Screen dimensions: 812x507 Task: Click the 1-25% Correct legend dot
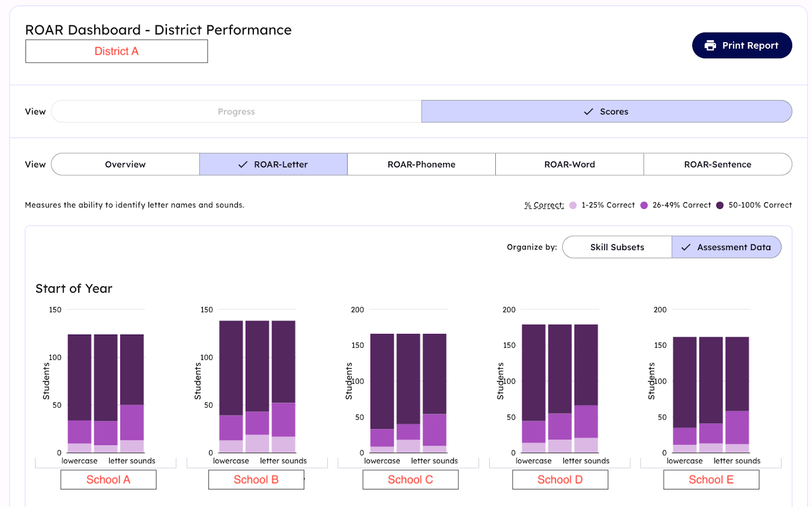pos(573,206)
